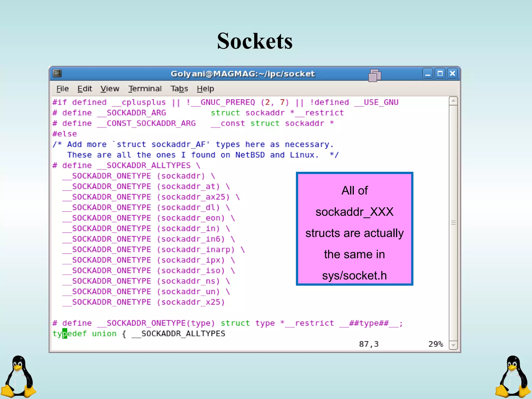Screen dimensions: 532x399
Task: Click the sockaddr_ns ONETYPE line
Action: point(146,281)
